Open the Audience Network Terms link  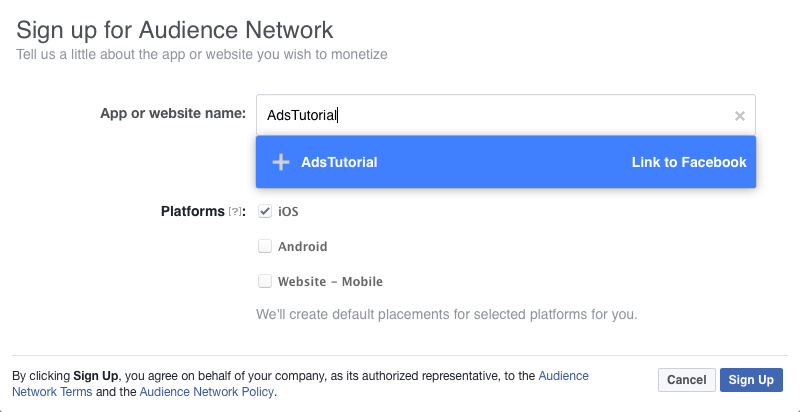(300, 384)
